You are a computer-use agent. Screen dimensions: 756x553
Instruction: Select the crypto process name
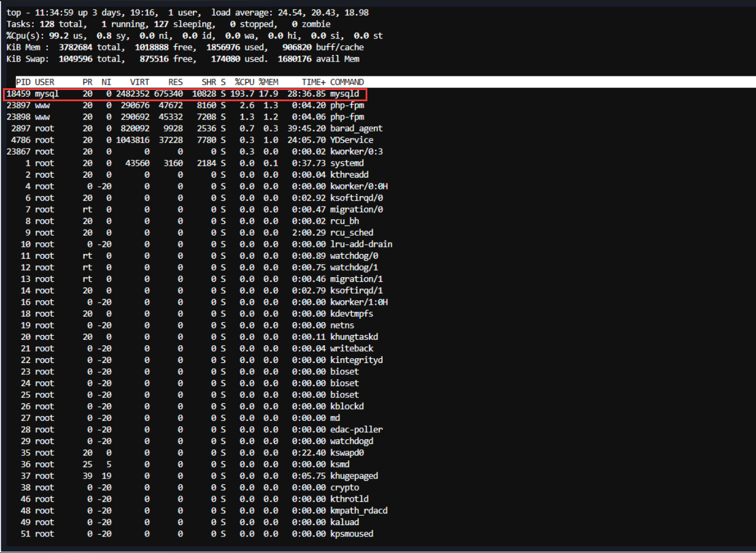coord(344,487)
